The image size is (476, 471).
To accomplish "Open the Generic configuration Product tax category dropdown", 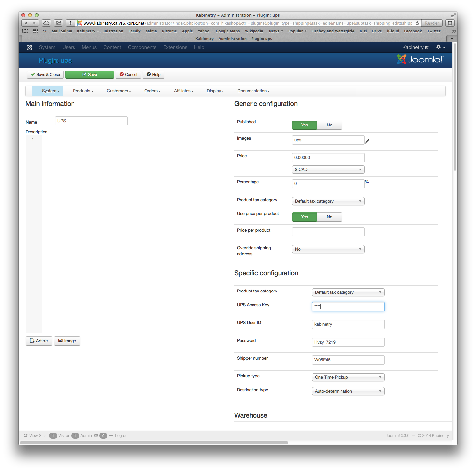I will coord(328,201).
